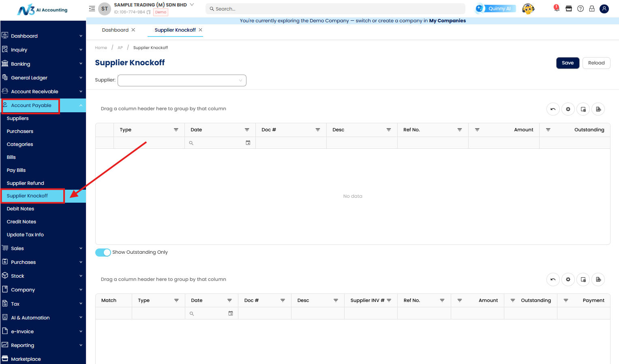Collapse Account Payable sidebar menu
The image size is (619, 364).
tap(43, 105)
